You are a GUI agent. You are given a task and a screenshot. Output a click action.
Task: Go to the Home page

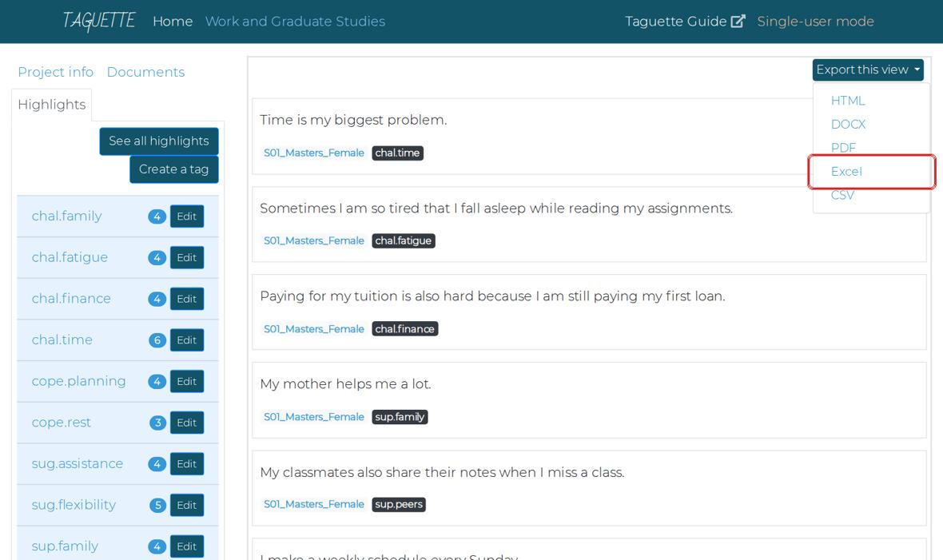point(173,21)
